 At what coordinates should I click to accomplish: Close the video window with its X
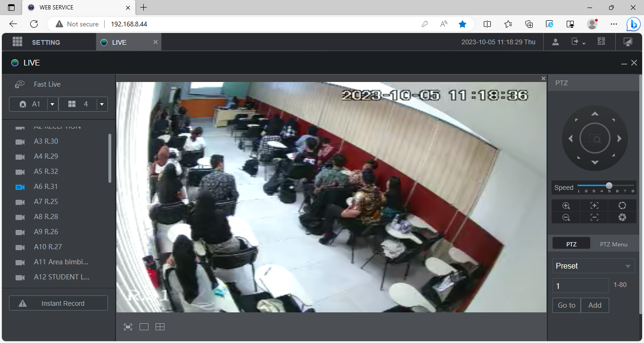[x=544, y=79]
